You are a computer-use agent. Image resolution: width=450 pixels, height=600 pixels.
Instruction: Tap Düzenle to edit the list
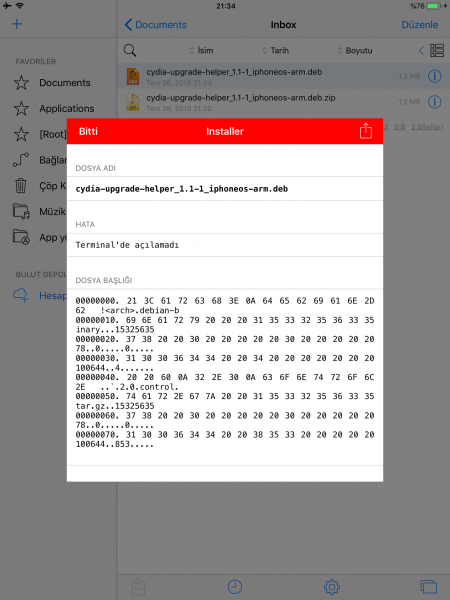coord(419,25)
